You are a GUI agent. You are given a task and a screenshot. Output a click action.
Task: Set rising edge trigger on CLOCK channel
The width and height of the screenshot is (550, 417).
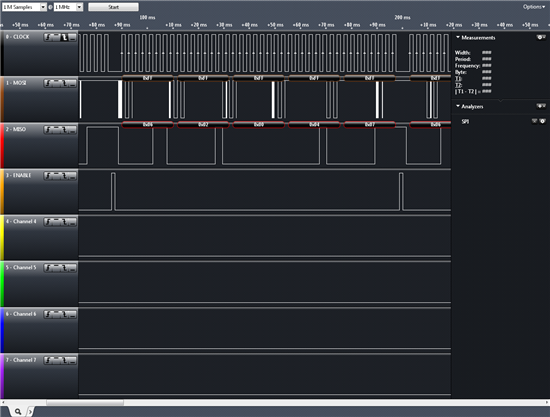click(x=48, y=37)
